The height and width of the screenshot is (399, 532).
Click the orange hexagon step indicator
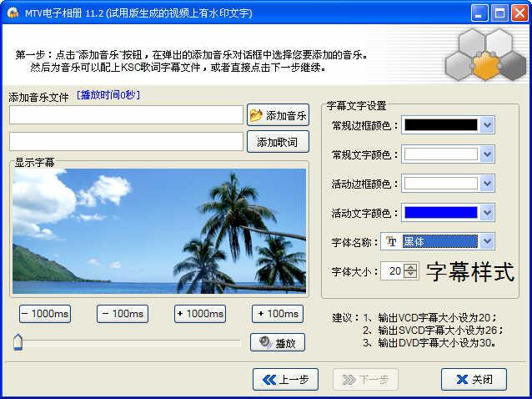485,66
